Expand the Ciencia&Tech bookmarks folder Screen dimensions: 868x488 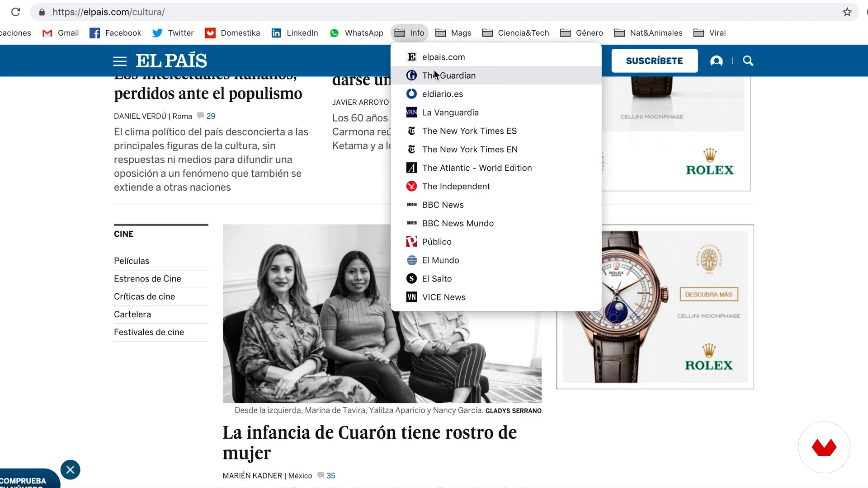[515, 33]
